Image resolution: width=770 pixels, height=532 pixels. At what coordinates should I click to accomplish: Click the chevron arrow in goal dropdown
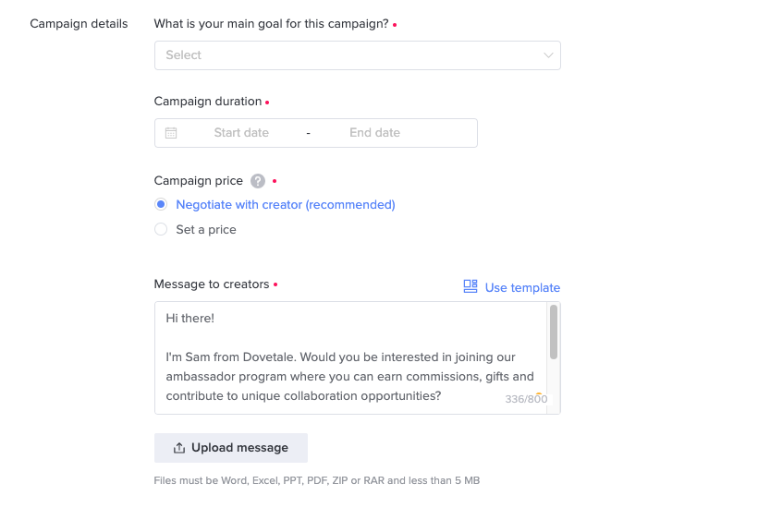(548, 55)
